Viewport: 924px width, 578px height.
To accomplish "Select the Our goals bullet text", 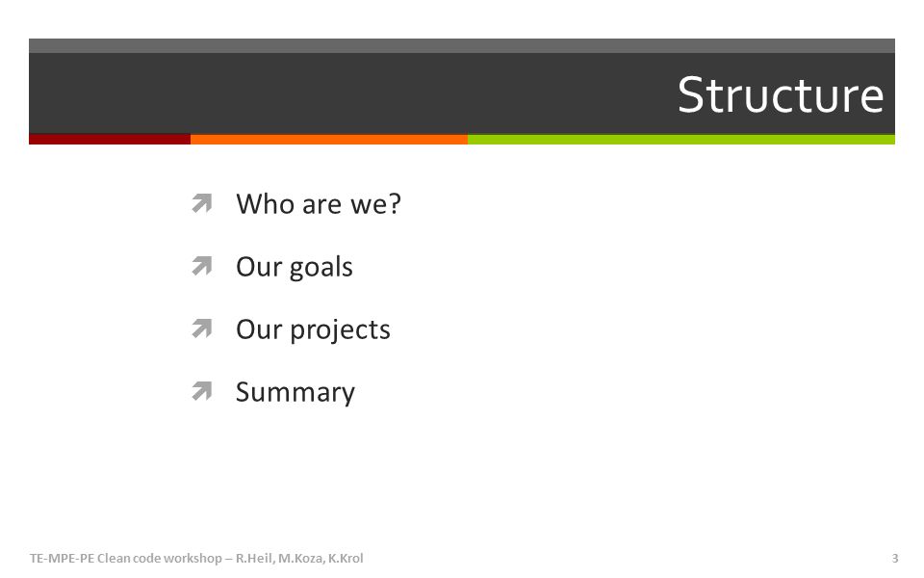I will (x=295, y=267).
